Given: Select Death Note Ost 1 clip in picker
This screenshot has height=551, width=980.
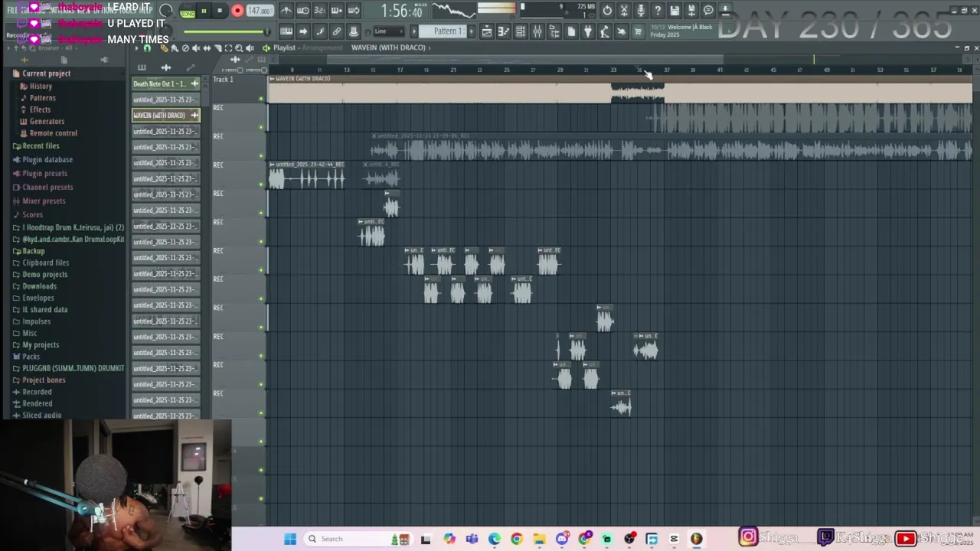Looking at the screenshot, I should pos(165,83).
